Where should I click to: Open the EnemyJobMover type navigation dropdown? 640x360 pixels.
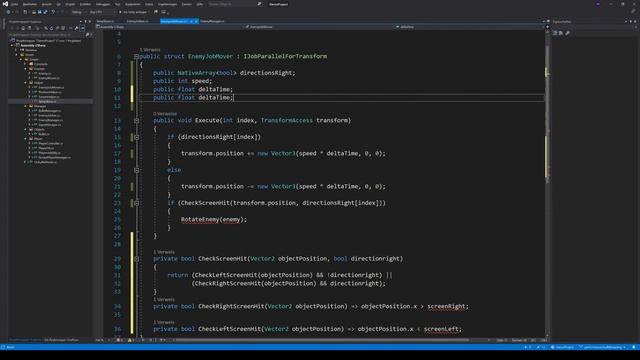point(319,27)
